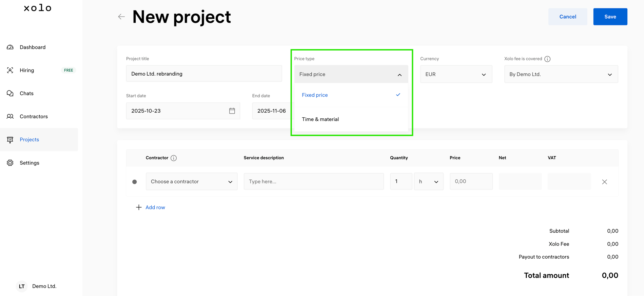This screenshot has height=296, width=644.
Task: Click the Contractor column info icon
Action: coord(174,158)
